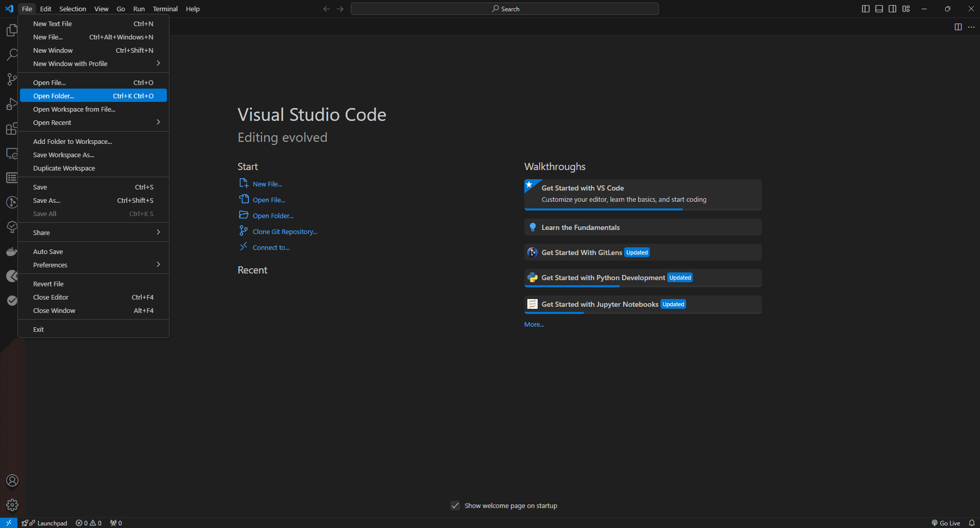Viewport: 980px width, 528px height.
Task: Open the Help menu
Action: pyautogui.click(x=193, y=9)
